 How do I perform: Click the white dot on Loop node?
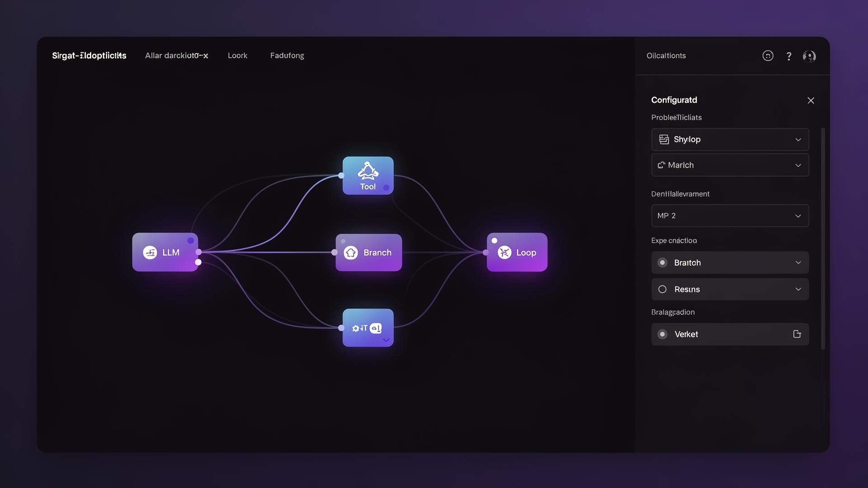pos(495,240)
